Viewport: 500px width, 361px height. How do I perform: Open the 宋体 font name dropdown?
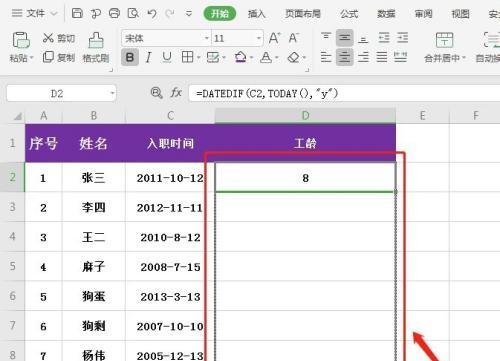tap(207, 38)
